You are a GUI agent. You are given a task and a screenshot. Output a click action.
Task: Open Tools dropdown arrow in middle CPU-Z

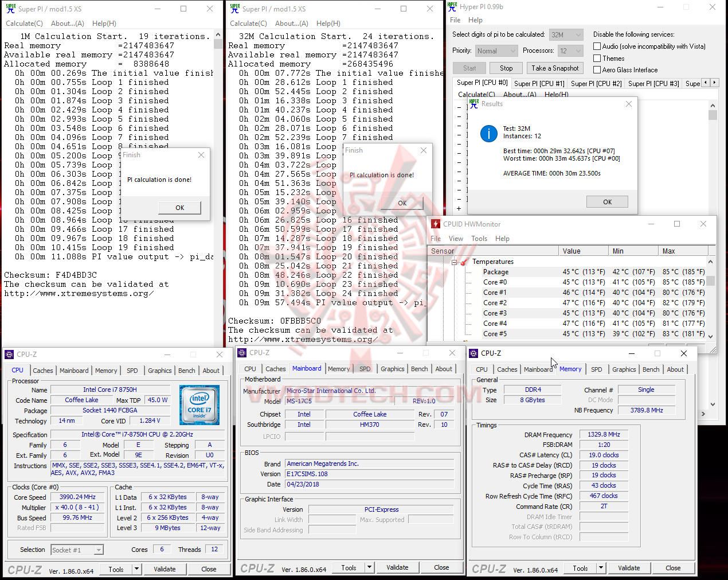pyautogui.click(x=369, y=567)
